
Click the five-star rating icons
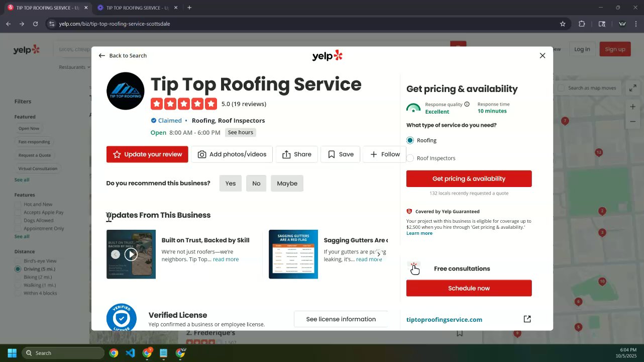point(184,104)
